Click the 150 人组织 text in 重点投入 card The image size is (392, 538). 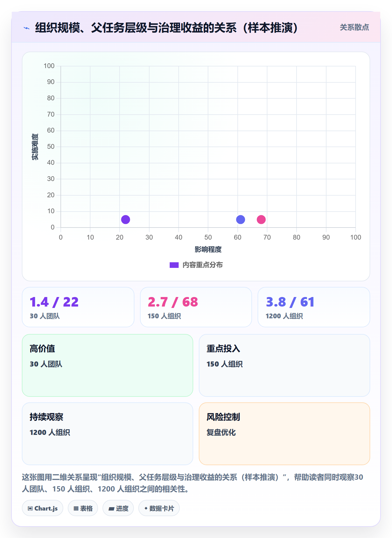click(x=225, y=364)
